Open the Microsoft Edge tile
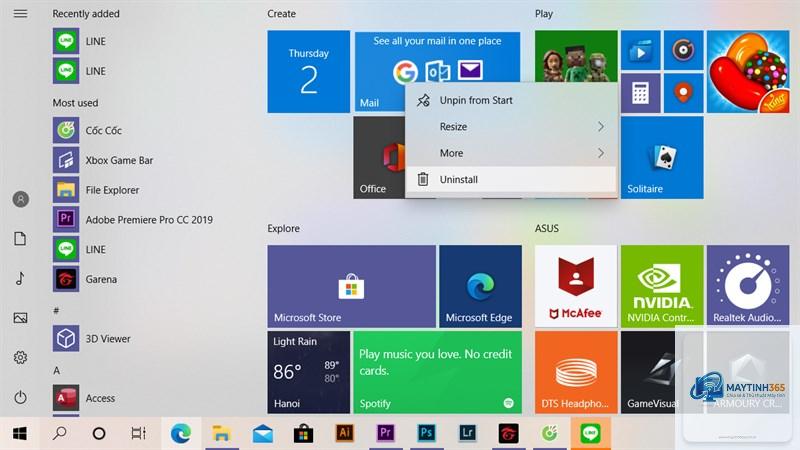Image resolution: width=800 pixels, height=450 pixels. coord(481,286)
